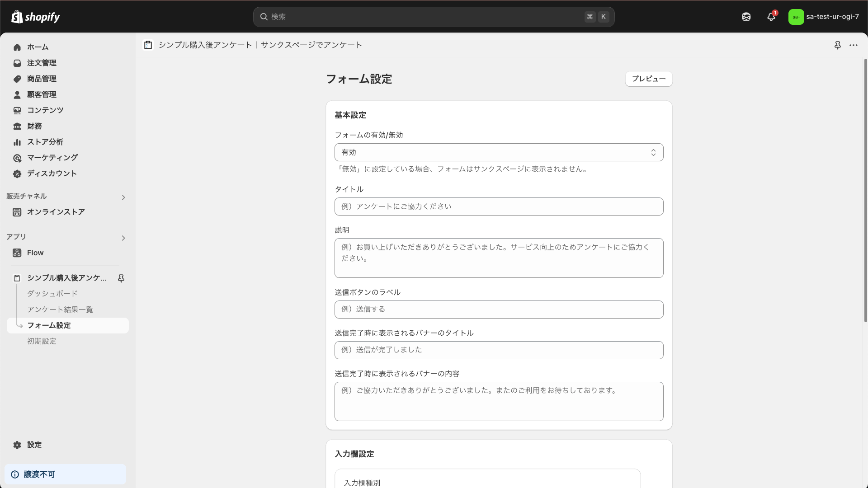Select 商品管理 from the sidebar

[41, 79]
